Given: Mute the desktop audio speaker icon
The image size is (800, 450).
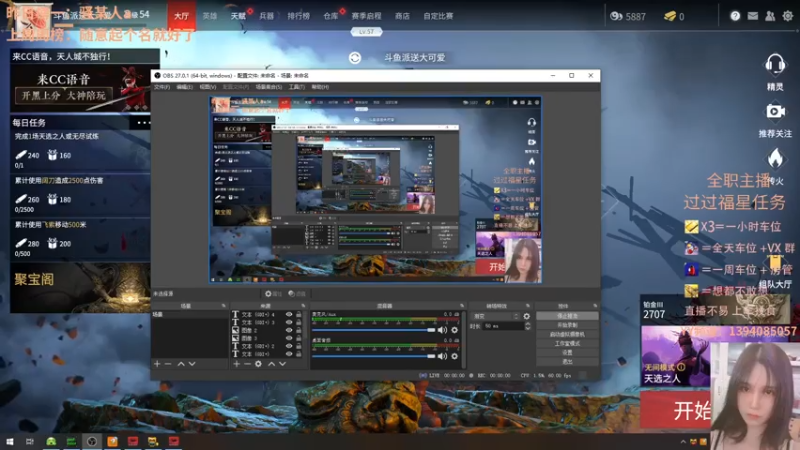Looking at the screenshot, I should point(442,356).
